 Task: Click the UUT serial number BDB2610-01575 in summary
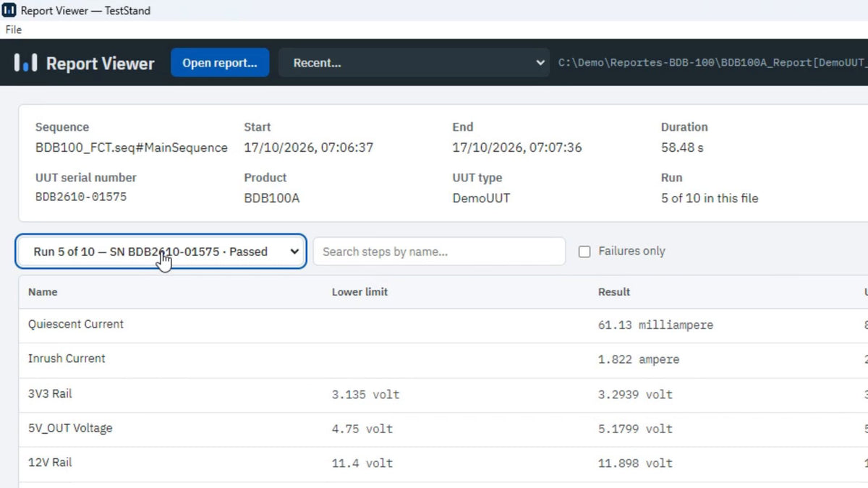(x=81, y=197)
